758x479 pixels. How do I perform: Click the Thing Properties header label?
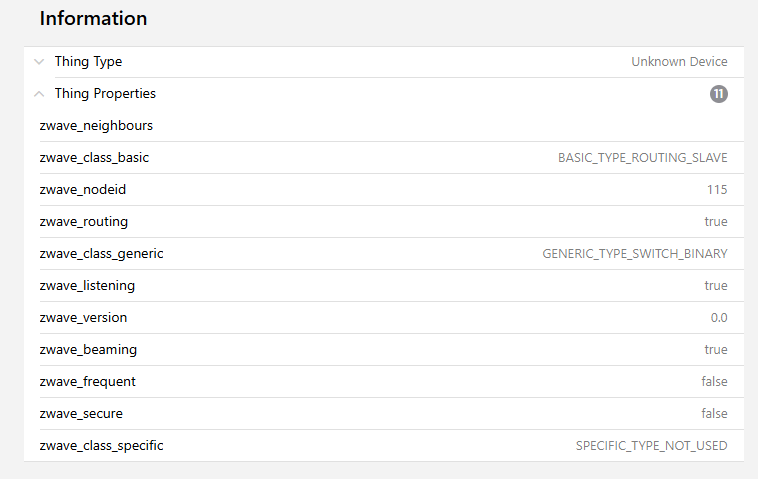click(x=105, y=94)
